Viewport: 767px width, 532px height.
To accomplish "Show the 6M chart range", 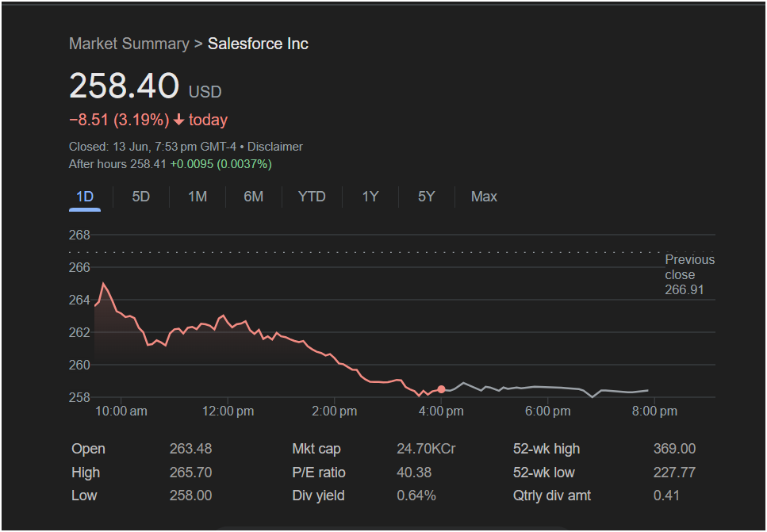I will pos(253,197).
